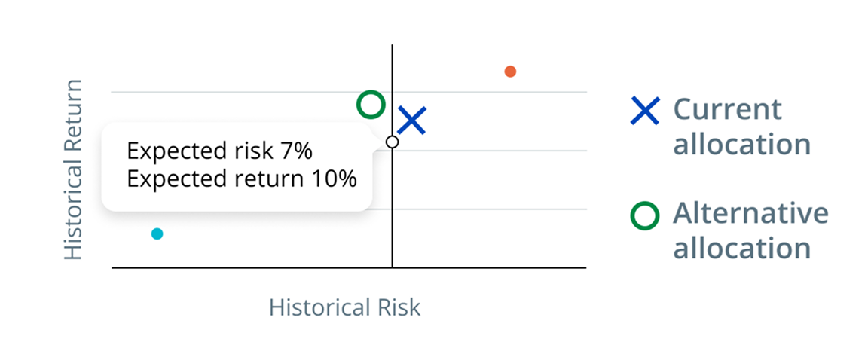Image resolution: width=868 pixels, height=348 pixels.
Task: Click the green circle marker on the chart
Action: click(370, 105)
